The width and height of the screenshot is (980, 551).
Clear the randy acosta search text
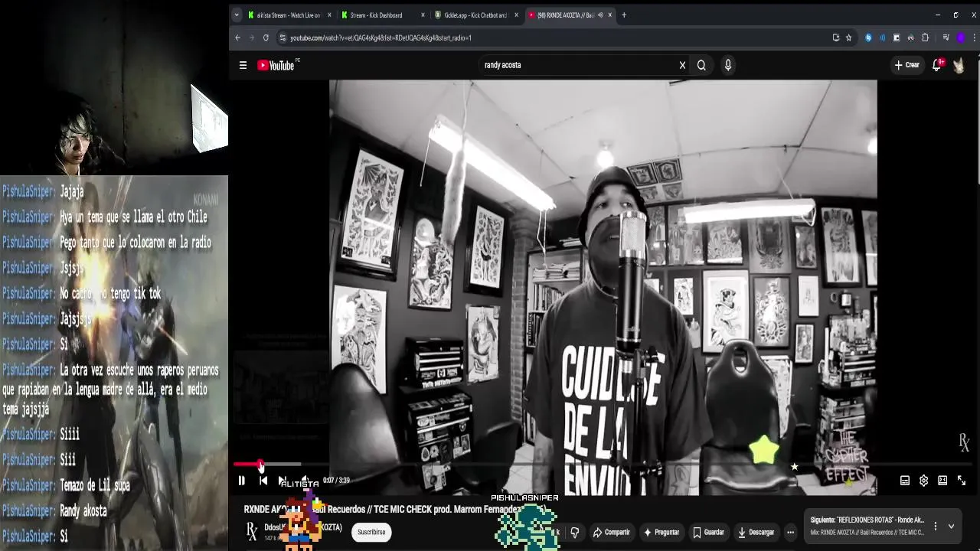682,65
